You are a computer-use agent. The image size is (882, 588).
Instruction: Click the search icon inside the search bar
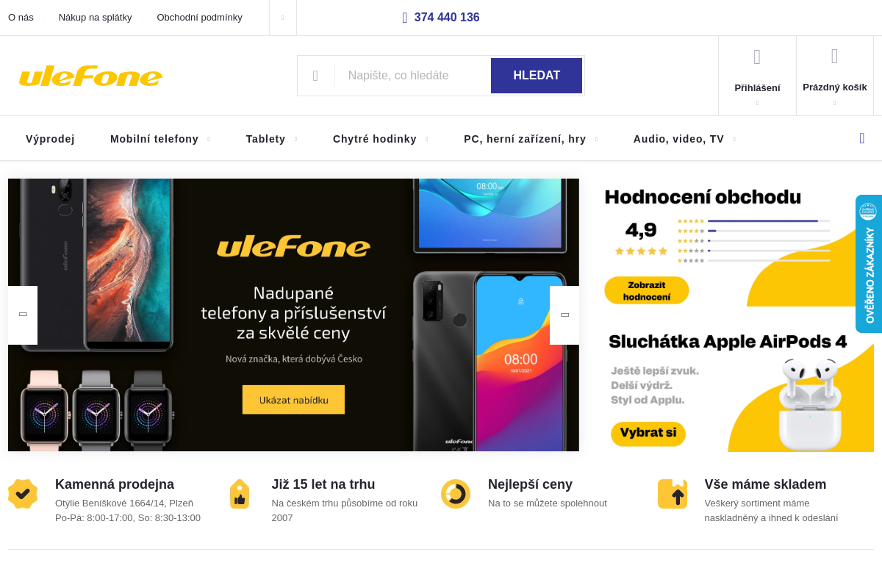click(316, 75)
